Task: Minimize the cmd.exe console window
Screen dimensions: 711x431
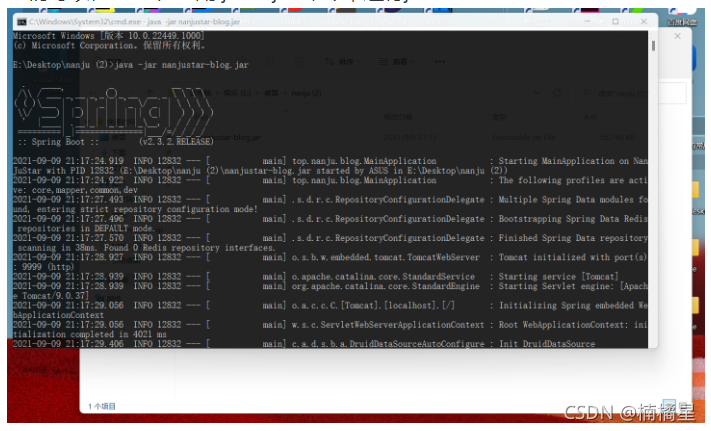Action: click(587, 21)
